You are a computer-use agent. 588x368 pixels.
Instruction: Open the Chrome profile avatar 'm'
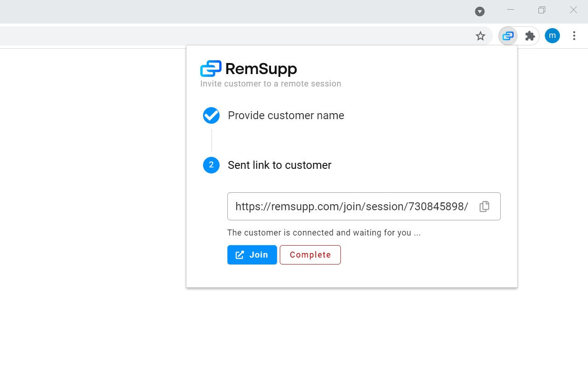[x=552, y=36]
